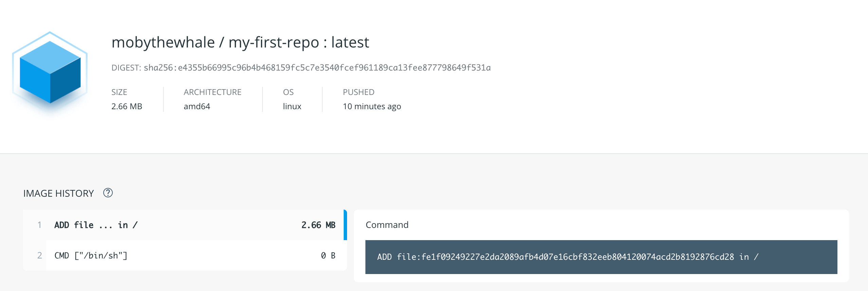This screenshot has height=291, width=868.
Task: Click the sha256 digest hash text
Action: 317,68
